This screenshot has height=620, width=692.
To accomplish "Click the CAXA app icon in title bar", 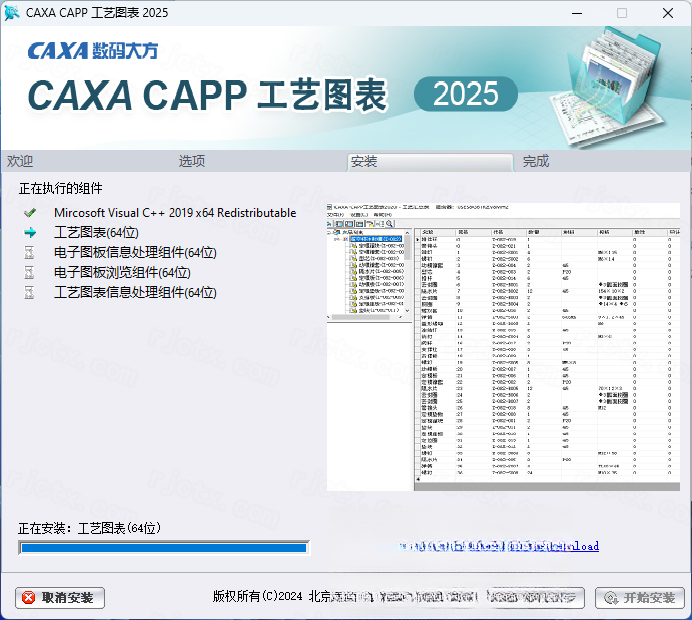I will click(11, 13).
